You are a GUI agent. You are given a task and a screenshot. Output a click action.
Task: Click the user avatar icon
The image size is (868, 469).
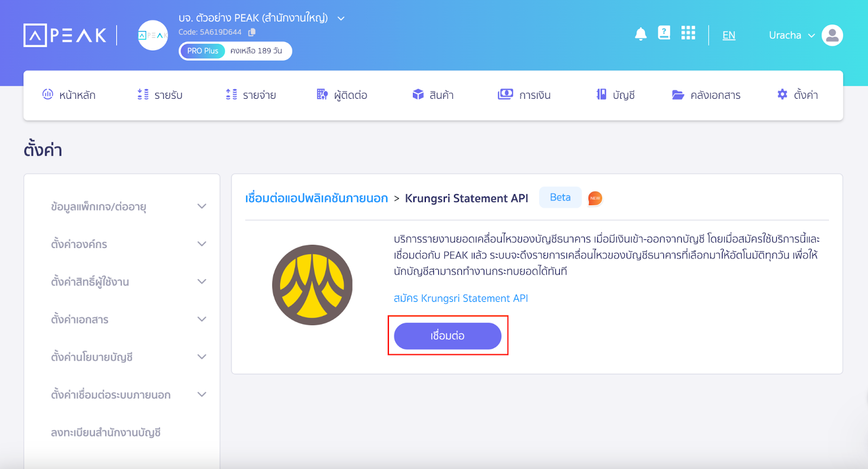coord(832,35)
